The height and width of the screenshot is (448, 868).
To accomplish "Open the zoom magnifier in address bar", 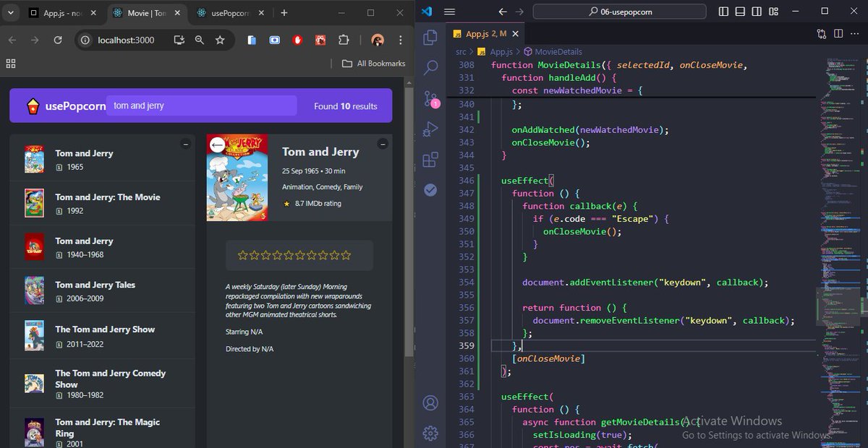I will [x=199, y=40].
